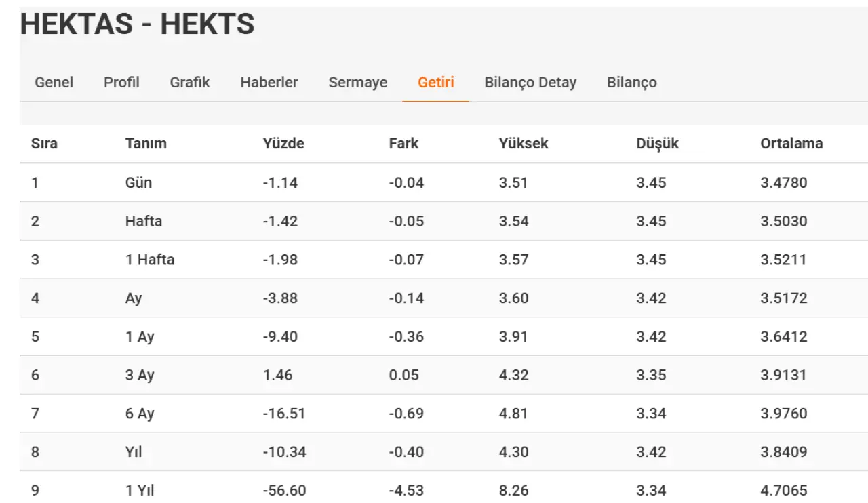Click the active Getiri tab
This screenshot has height=503, width=868.
[436, 83]
